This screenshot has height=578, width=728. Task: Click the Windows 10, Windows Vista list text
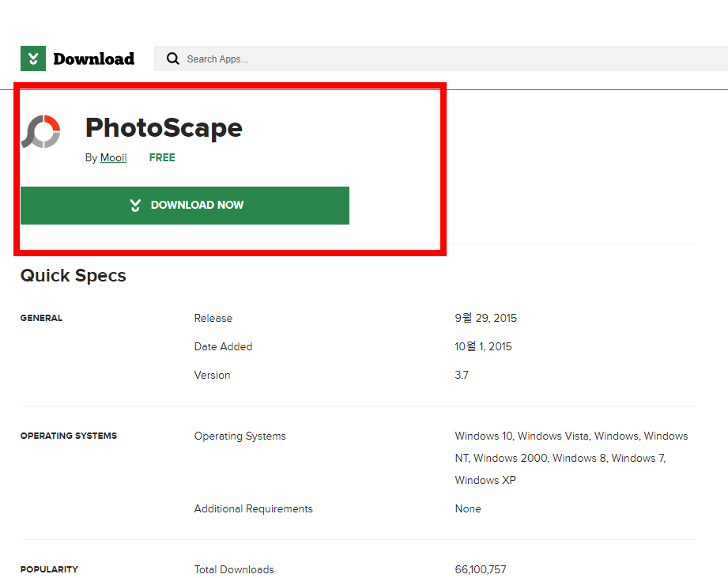tap(571, 458)
